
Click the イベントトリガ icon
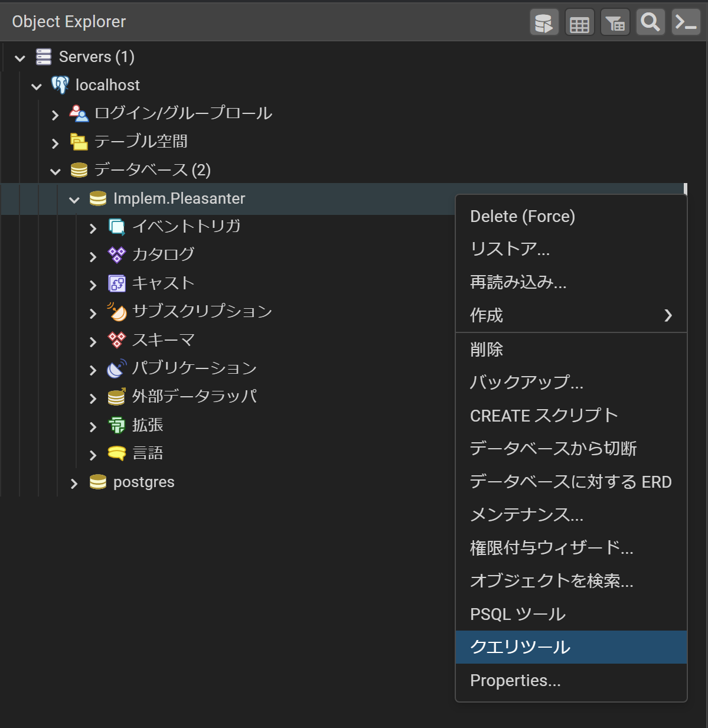pos(117,226)
